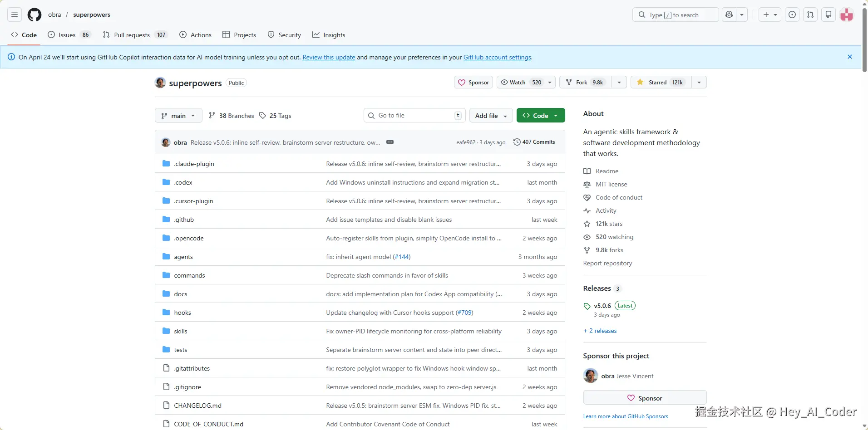Open the + 2 releases link
The height and width of the screenshot is (430, 868).
(x=600, y=331)
